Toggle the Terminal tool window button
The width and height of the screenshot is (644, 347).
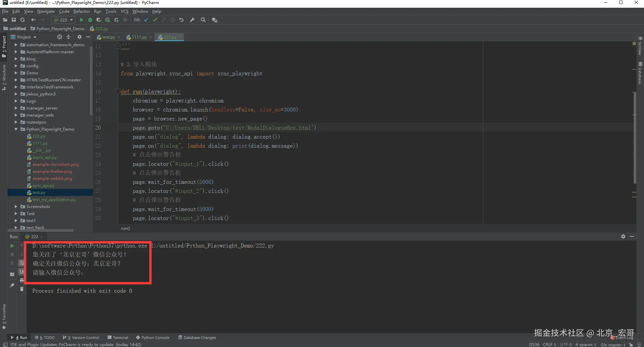118,338
